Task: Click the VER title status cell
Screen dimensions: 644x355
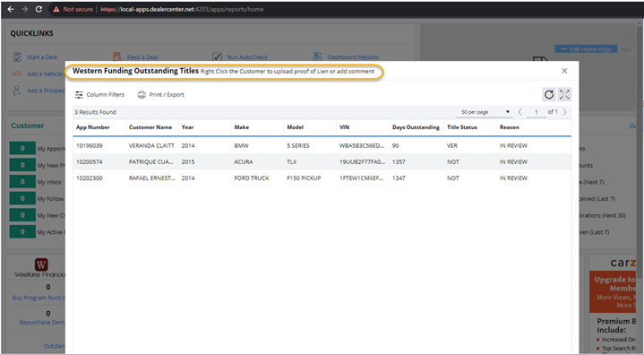Action: [452, 145]
